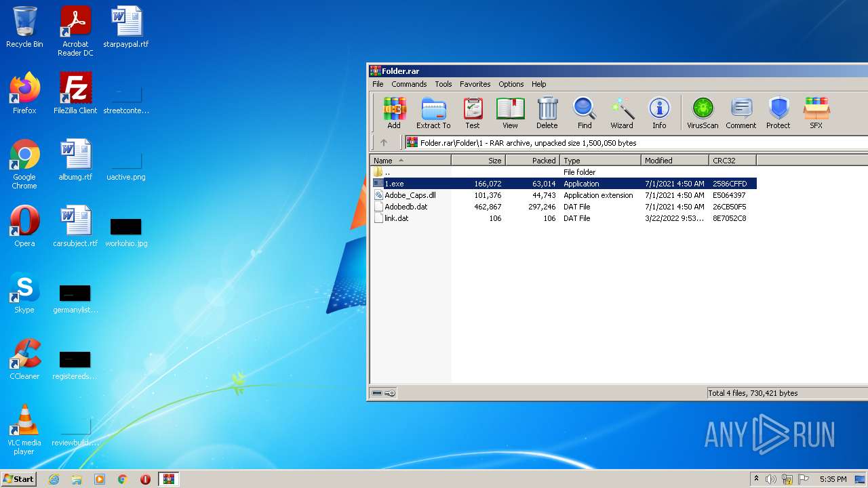Show hidden tray icons arrow

coord(756,479)
